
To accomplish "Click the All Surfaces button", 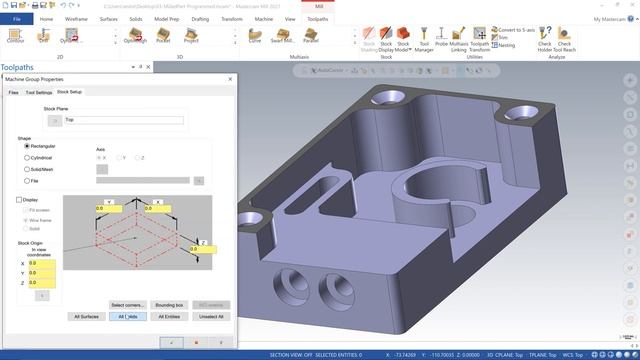I will pos(87,316).
